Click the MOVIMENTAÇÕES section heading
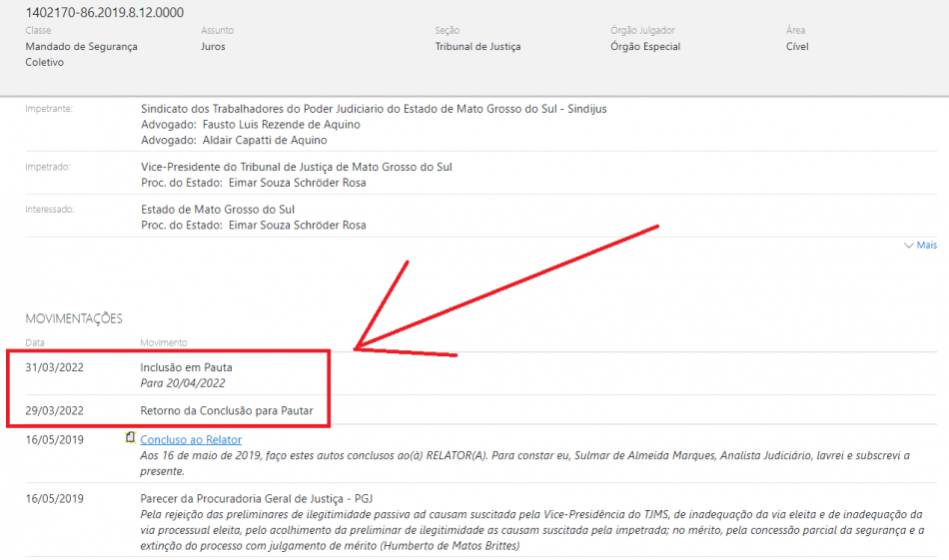Image resolution: width=949 pixels, height=560 pixels. click(x=74, y=318)
